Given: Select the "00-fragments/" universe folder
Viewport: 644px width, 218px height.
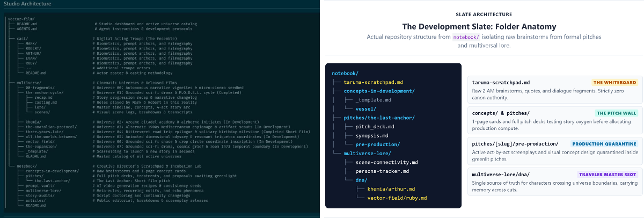Looking at the screenshot, I should pos(39,88).
